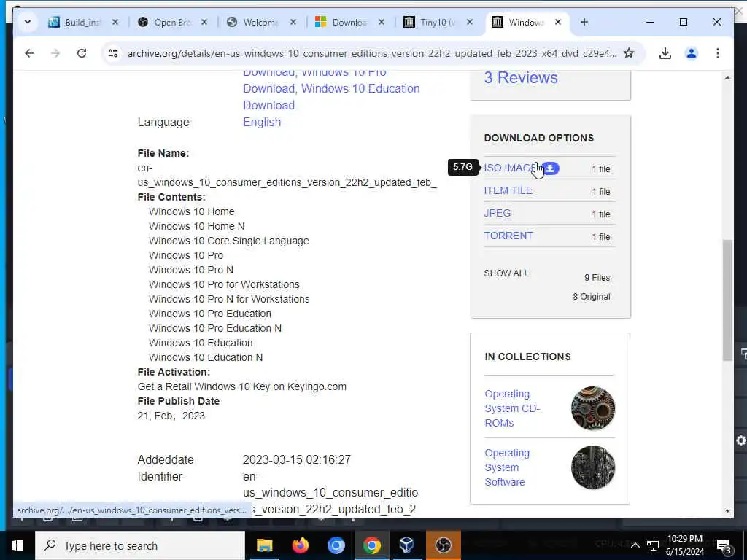Open the Chrome three-dot menu

(x=718, y=53)
